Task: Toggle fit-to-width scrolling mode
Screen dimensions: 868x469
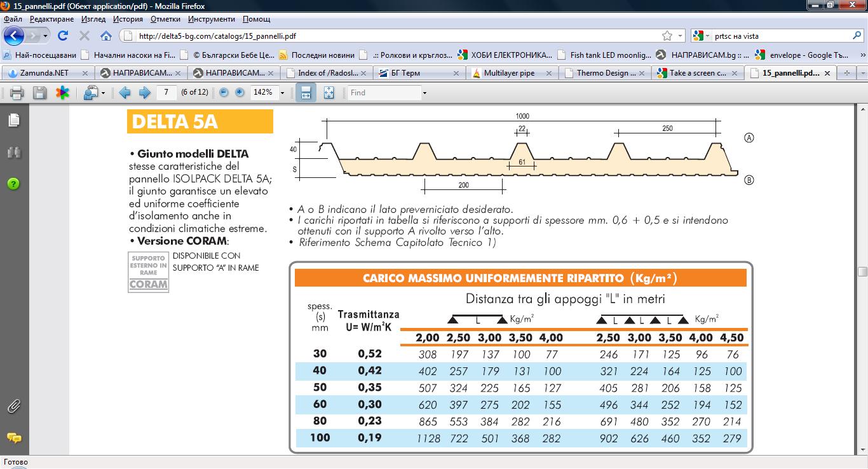Action: [306, 93]
